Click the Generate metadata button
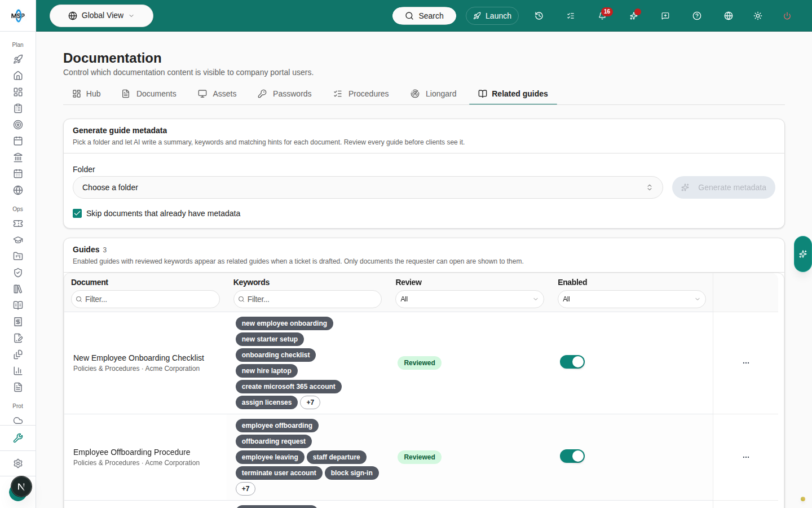812x508 pixels. click(723, 187)
